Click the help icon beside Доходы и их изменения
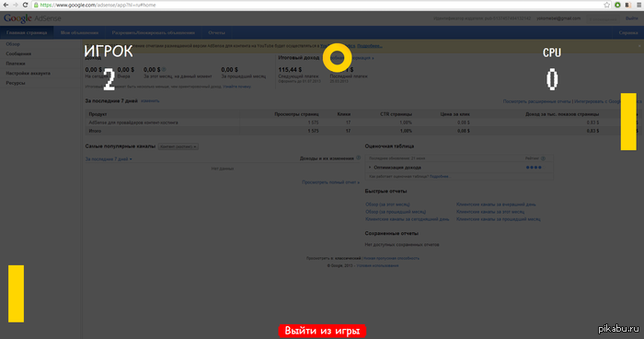The width and height of the screenshot is (644, 339). click(358, 158)
